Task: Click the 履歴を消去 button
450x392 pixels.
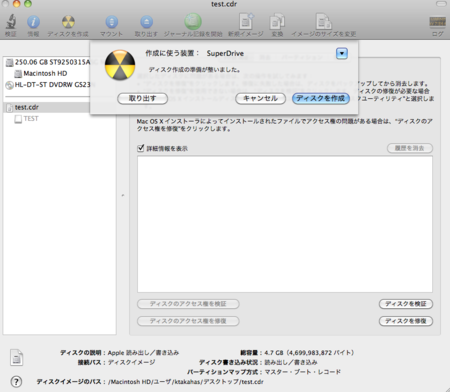Action: [x=410, y=148]
